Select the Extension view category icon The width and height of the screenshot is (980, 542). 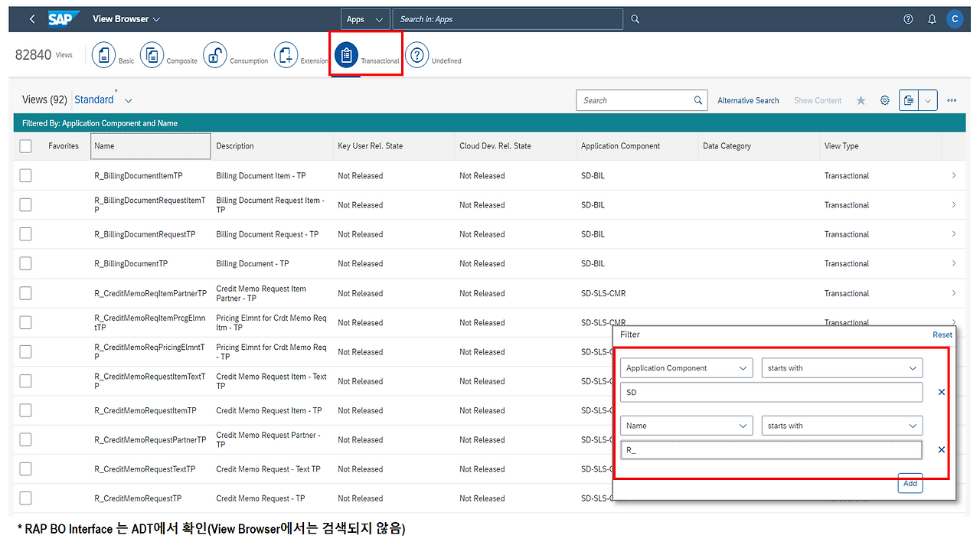(286, 54)
